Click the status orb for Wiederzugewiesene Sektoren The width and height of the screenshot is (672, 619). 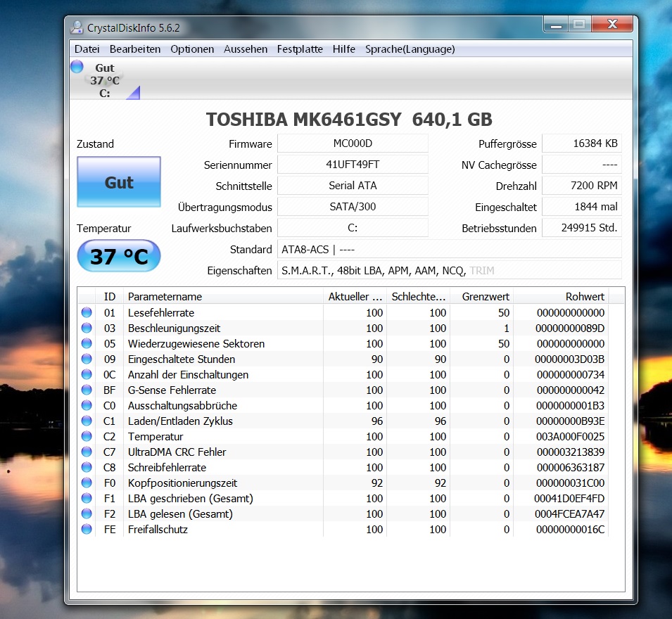pos(87,343)
